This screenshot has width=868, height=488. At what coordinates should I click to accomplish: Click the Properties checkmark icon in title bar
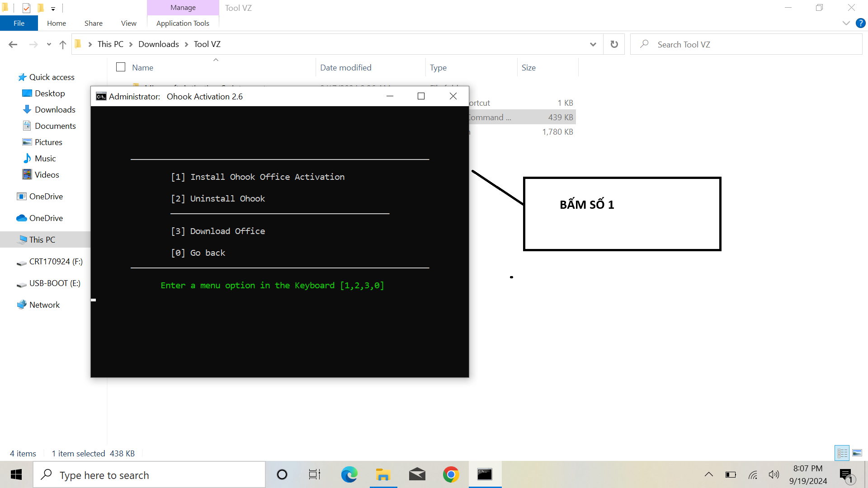pos(27,8)
